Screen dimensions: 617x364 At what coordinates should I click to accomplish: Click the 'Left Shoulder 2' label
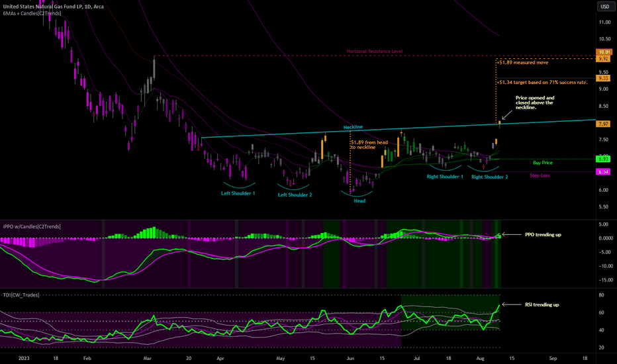point(295,195)
